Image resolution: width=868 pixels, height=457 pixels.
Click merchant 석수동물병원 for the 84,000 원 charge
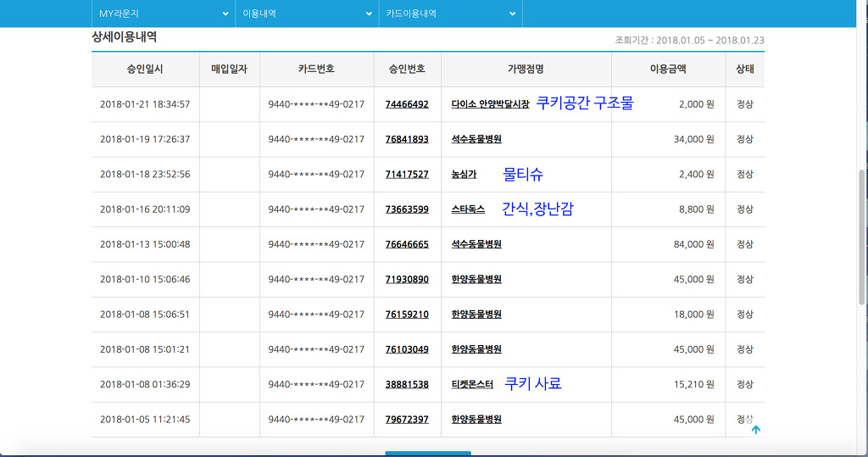tap(476, 244)
